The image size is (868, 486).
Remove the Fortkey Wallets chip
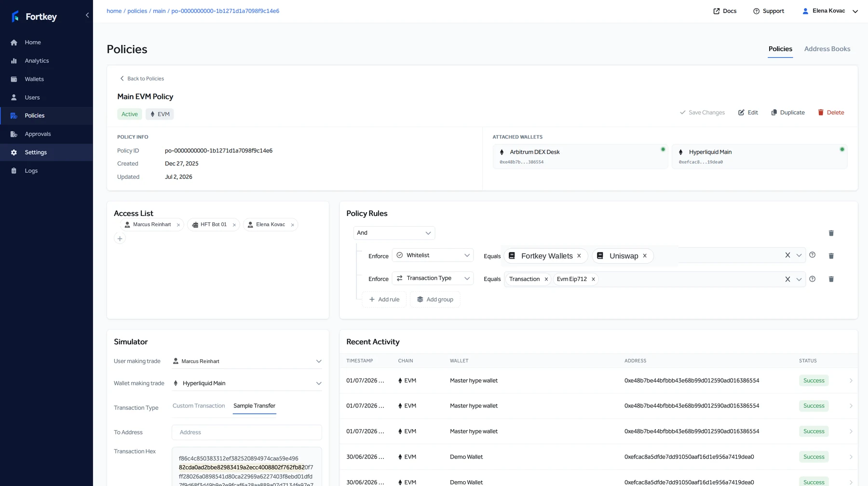click(x=579, y=256)
